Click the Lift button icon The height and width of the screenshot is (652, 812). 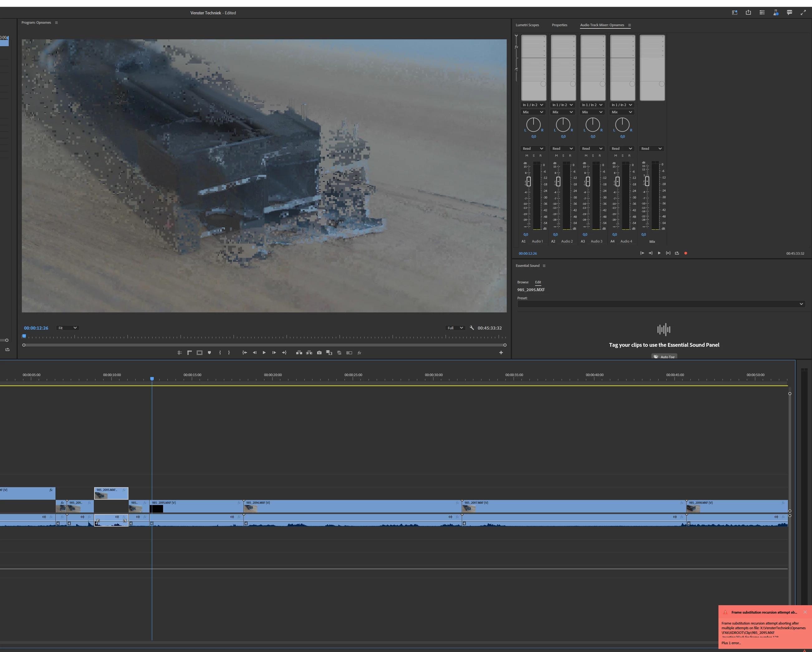coord(299,353)
